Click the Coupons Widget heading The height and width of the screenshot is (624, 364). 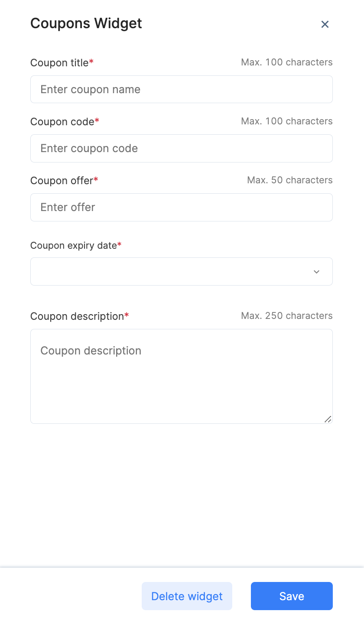[x=85, y=23]
